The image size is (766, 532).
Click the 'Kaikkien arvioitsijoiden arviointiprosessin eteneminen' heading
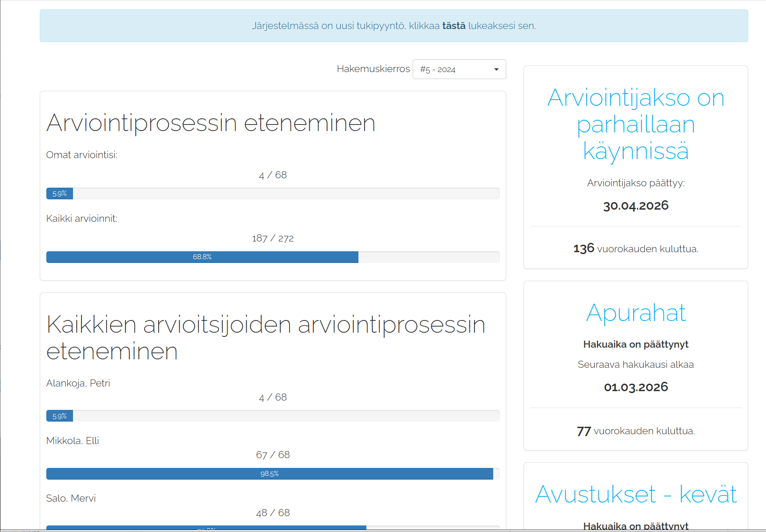tap(265, 337)
